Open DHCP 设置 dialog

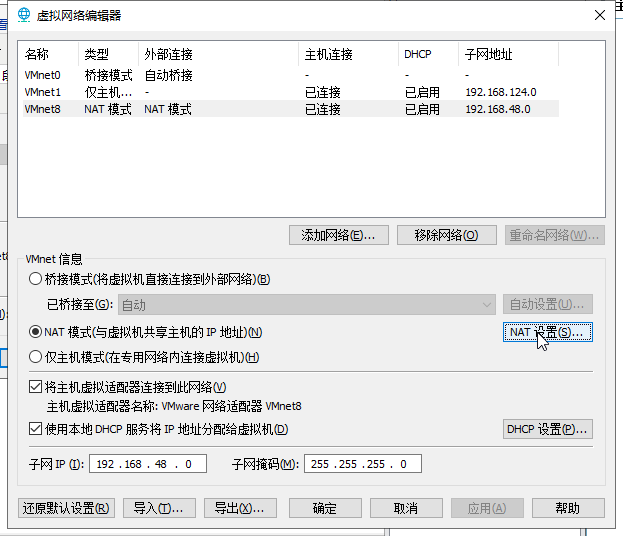pyautogui.click(x=548, y=429)
